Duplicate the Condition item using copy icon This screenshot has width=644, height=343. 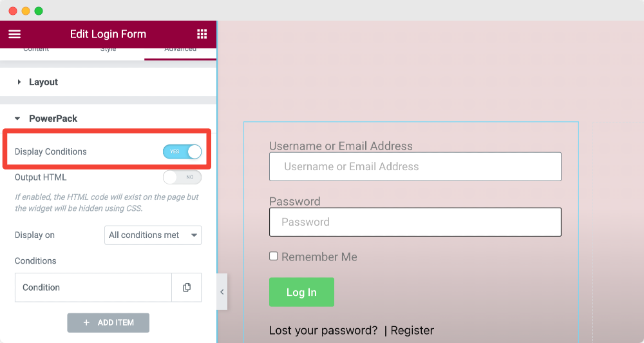pyautogui.click(x=187, y=288)
